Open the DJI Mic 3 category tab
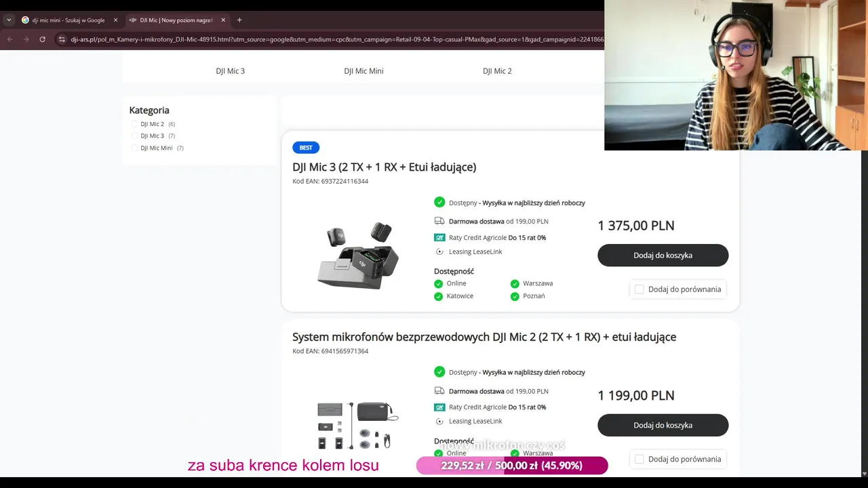The width and height of the screenshot is (868, 488). click(231, 71)
